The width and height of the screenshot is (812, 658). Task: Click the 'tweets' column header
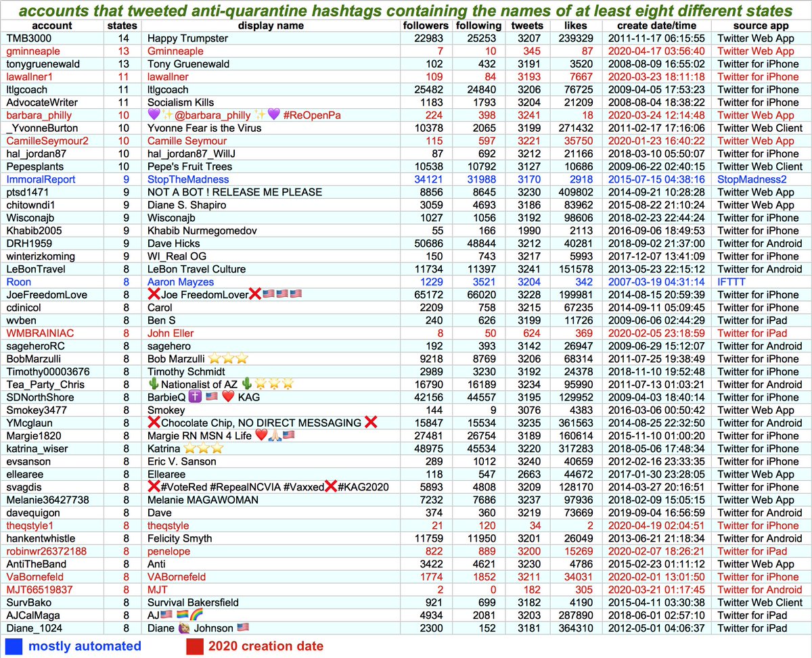(527, 26)
